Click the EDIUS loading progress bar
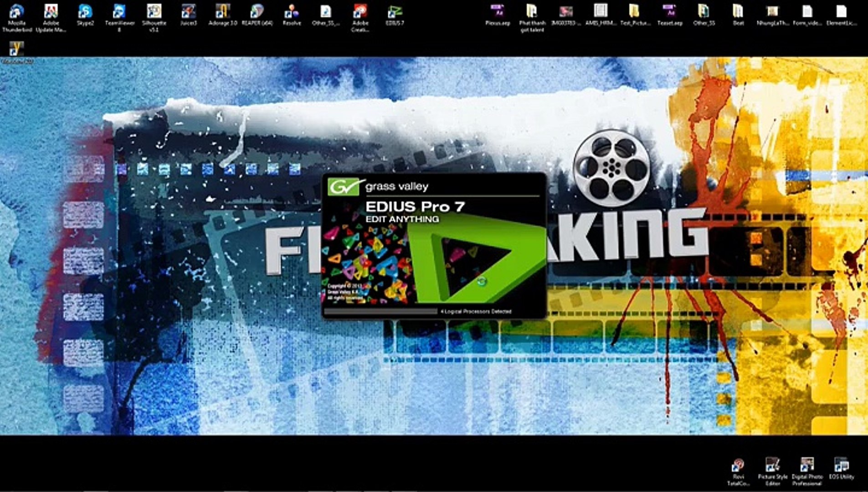The image size is (868, 492). tap(381, 310)
